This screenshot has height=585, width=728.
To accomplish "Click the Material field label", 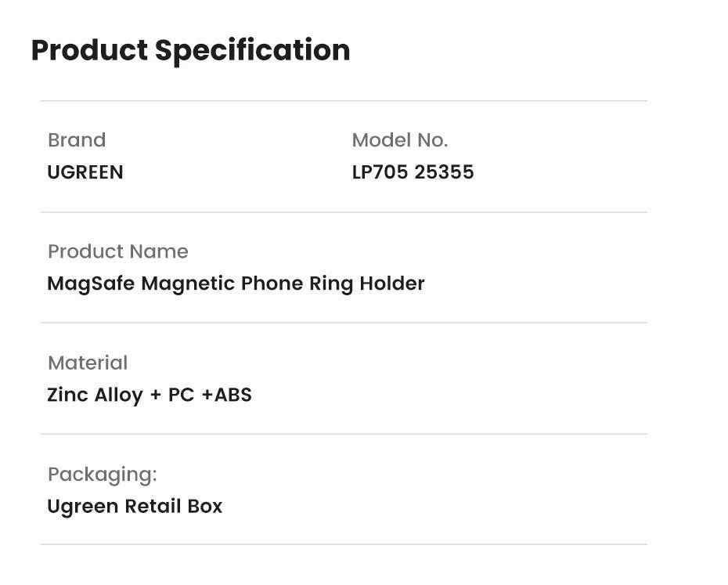I will [x=88, y=363].
